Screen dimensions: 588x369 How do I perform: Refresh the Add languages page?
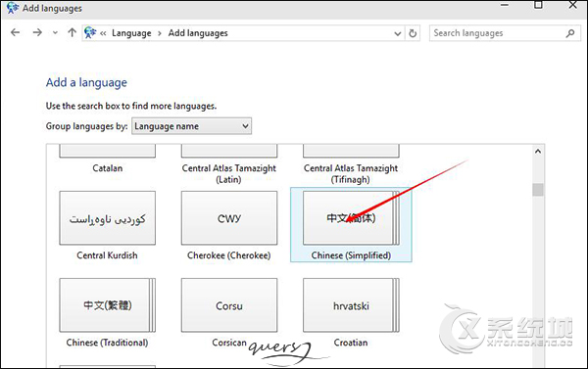[x=413, y=33]
